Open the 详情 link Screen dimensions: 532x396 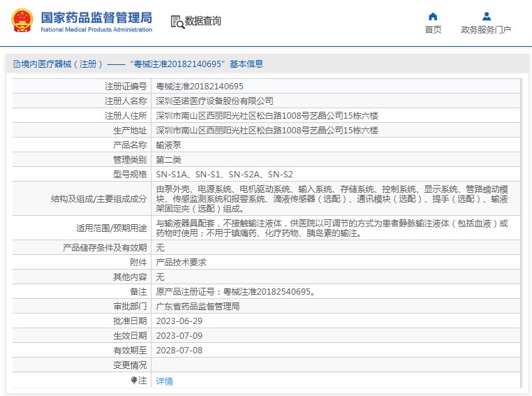[x=164, y=381]
